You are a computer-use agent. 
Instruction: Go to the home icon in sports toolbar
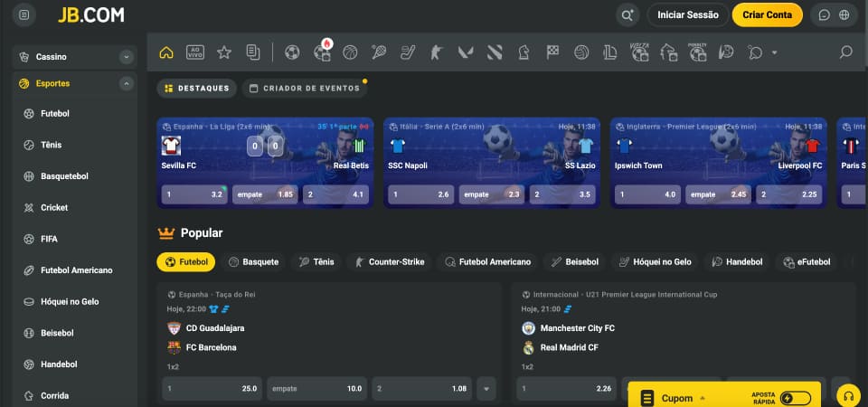166,52
